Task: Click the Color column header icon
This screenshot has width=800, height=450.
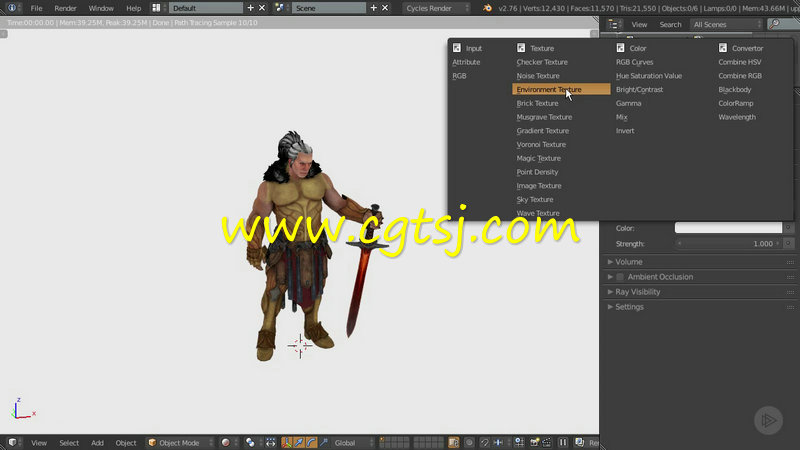Action: tap(620, 47)
